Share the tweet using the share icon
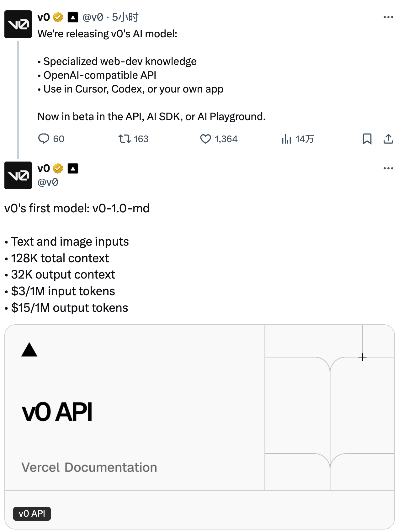 point(388,139)
